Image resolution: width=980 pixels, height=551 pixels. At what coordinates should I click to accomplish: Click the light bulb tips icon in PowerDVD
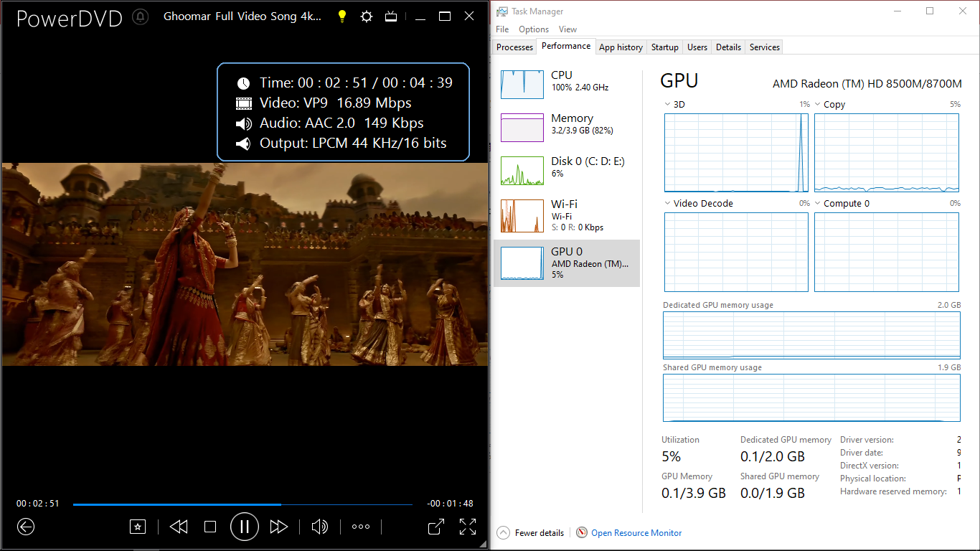[343, 17]
